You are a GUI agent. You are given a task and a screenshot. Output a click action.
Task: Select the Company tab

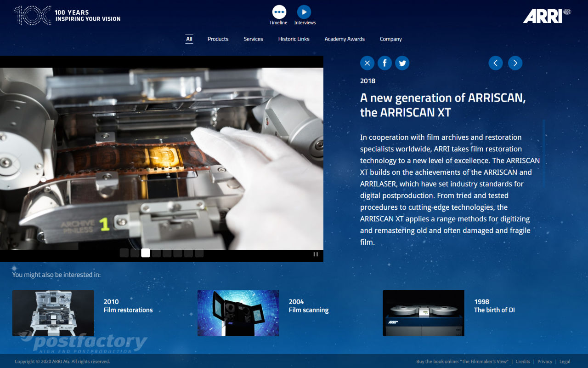pos(391,39)
